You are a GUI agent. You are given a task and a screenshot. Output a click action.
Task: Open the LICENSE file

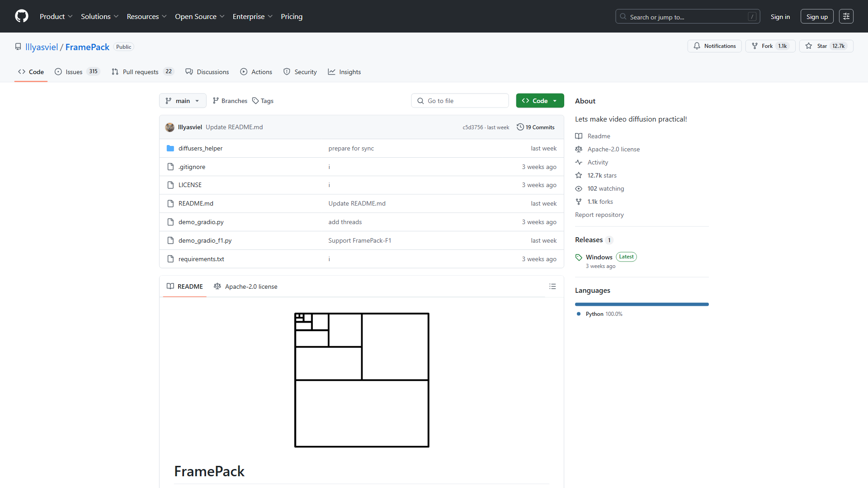click(x=190, y=185)
